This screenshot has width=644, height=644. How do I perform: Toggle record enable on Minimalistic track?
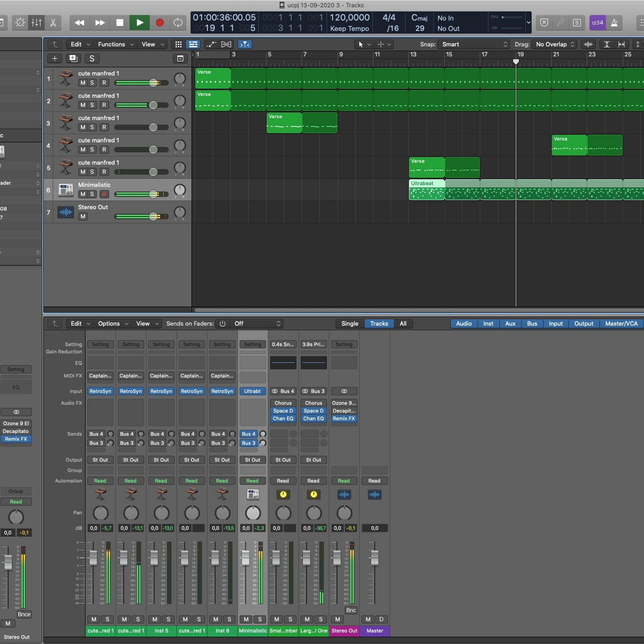tap(104, 194)
